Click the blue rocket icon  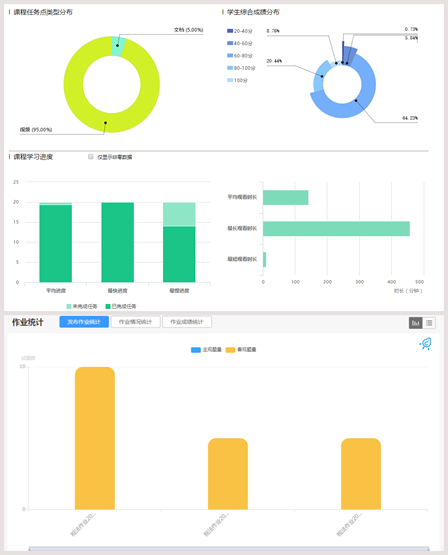click(x=425, y=343)
